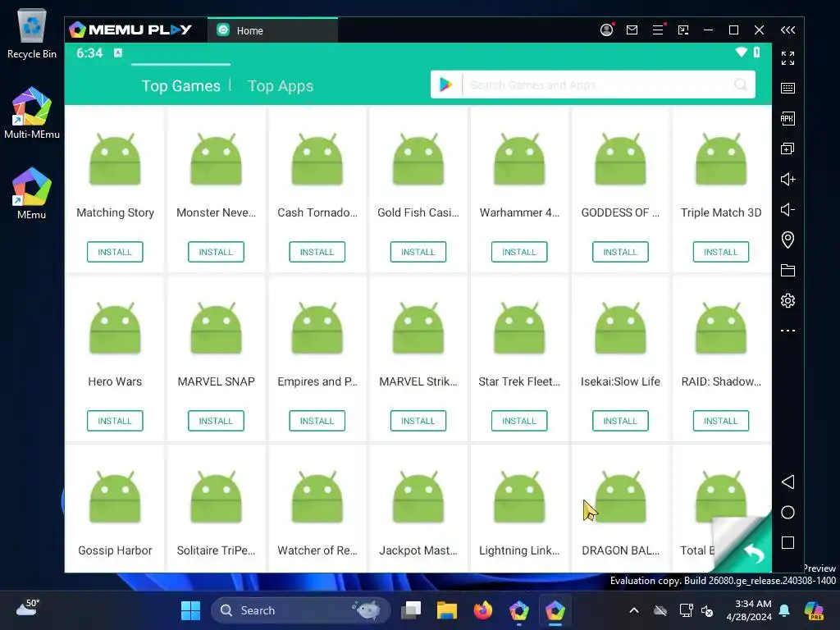Click the green back arrow page curl

click(x=754, y=553)
